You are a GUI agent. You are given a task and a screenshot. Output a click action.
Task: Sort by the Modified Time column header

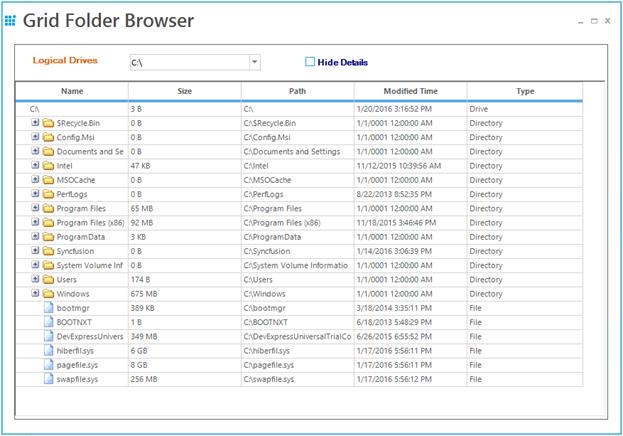tap(410, 91)
